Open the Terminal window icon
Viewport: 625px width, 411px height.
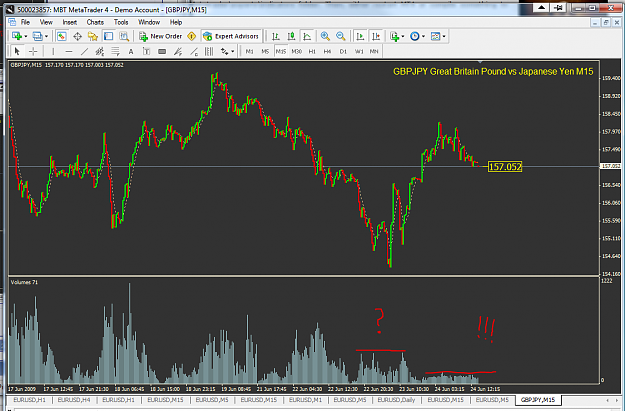point(108,37)
